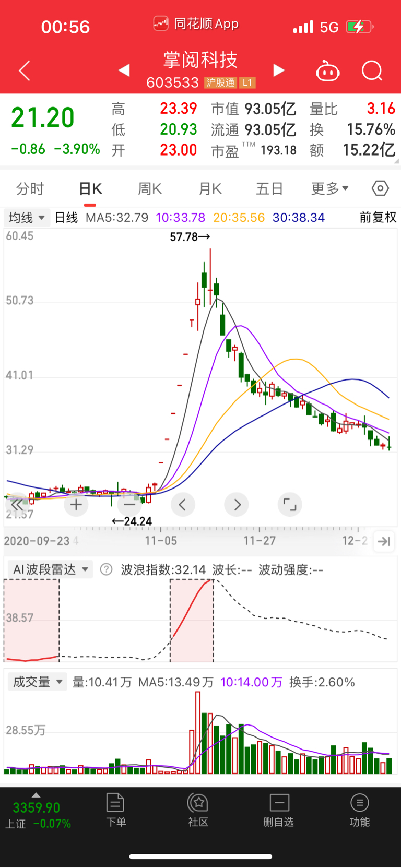The width and height of the screenshot is (401, 868).
Task: Open 社区 community icon
Action: point(198,810)
